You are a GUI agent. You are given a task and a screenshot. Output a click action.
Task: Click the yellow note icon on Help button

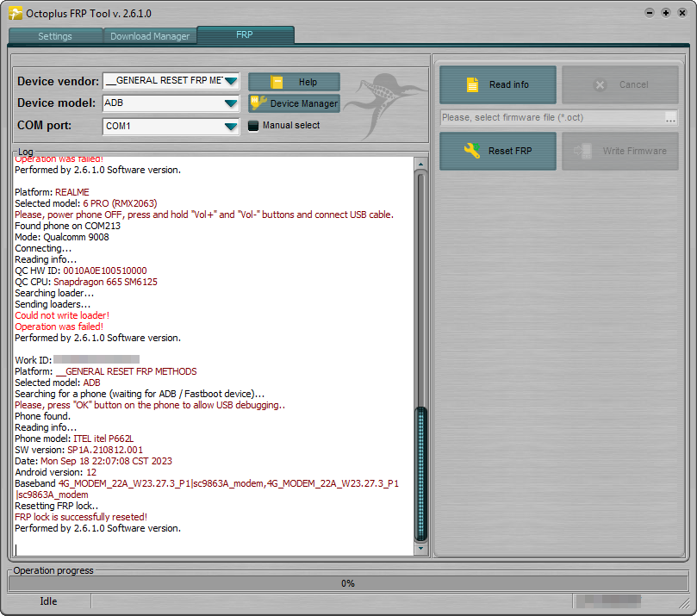click(x=277, y=82)
